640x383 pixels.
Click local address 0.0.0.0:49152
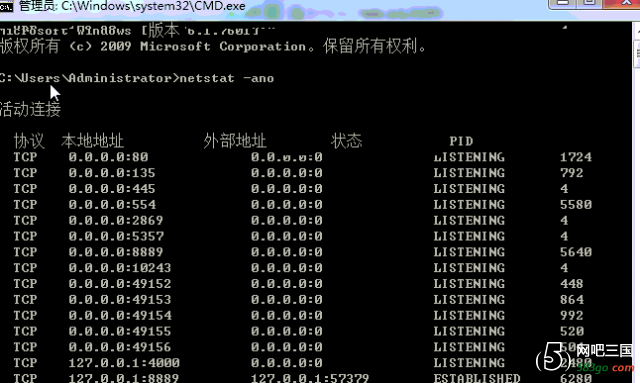(x=120, y=284)
